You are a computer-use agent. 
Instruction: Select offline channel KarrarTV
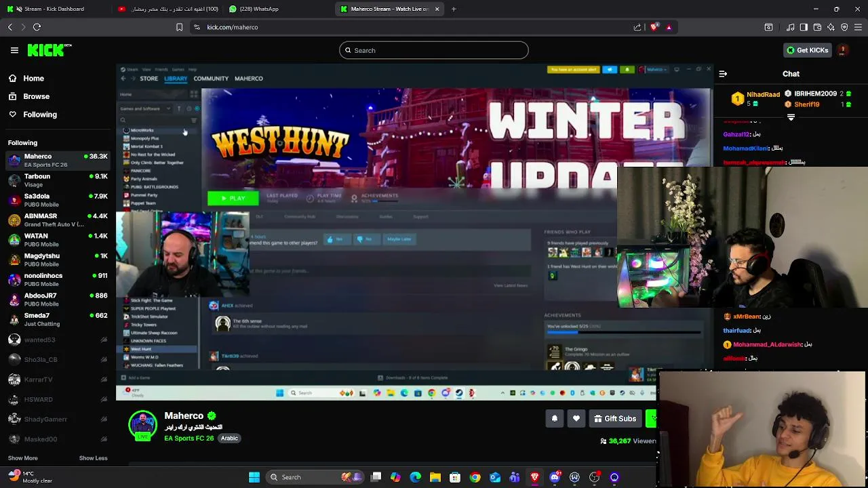(x=58, y=380)
